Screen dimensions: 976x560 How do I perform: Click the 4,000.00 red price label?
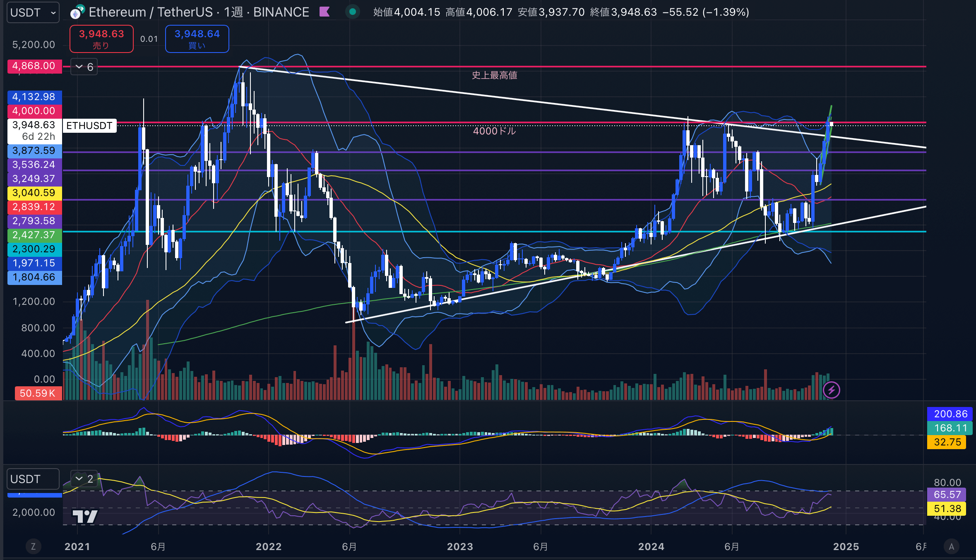pyautogui.click(x=34, y=111)
